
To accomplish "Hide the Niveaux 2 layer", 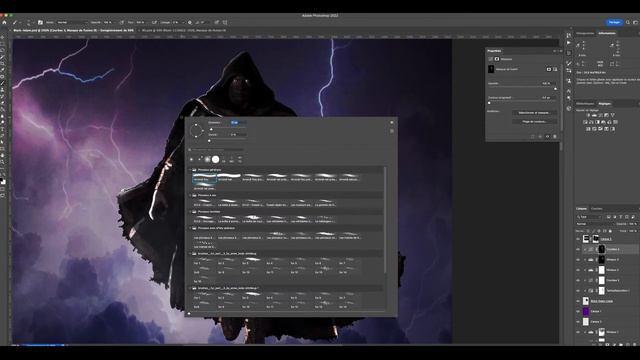I will [x=578, y=270].
